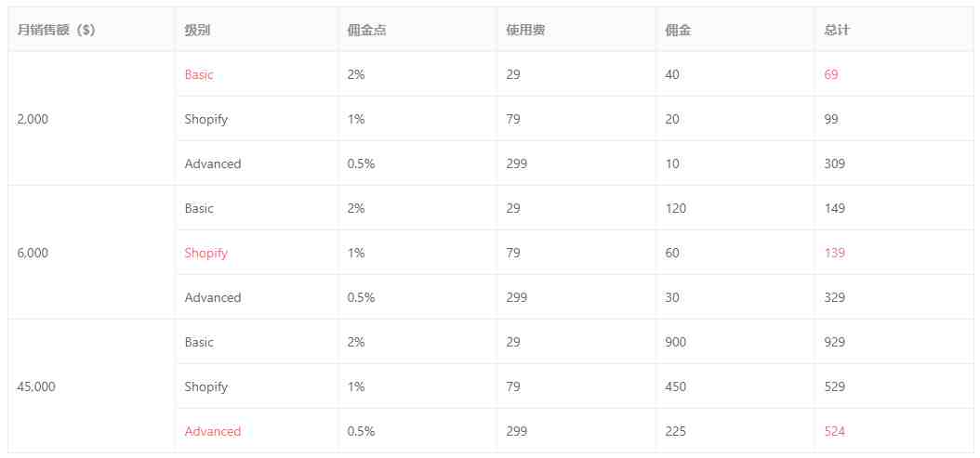Click the 450 commission cell
Image resolution: width=980 pixels, height=458 pixels.
(676, 386)
